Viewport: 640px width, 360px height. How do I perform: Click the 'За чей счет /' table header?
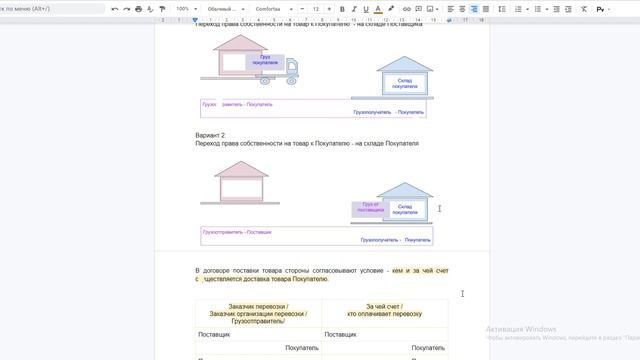coord(384,307)
